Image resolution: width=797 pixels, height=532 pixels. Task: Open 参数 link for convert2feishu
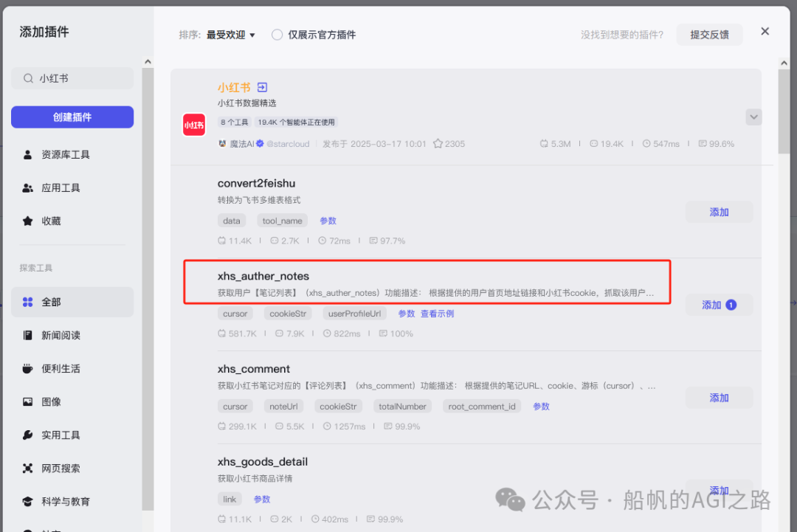coord(328,221)
